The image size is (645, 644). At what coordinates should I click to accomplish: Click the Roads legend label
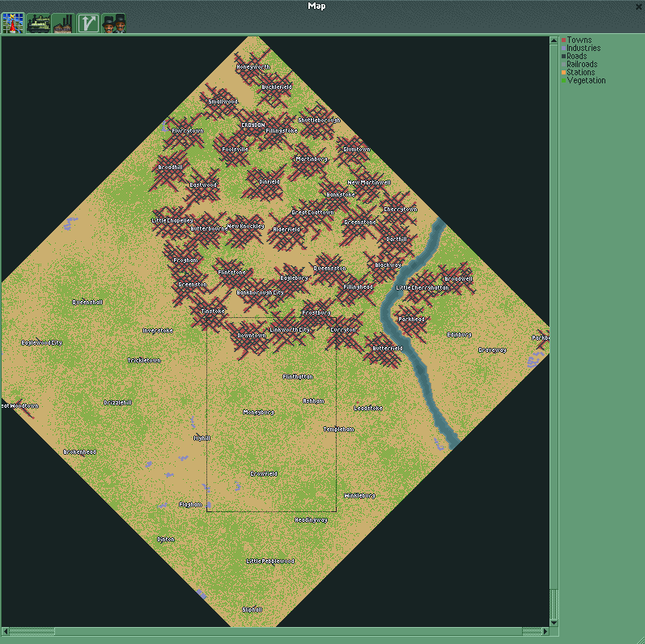[577, 57]
